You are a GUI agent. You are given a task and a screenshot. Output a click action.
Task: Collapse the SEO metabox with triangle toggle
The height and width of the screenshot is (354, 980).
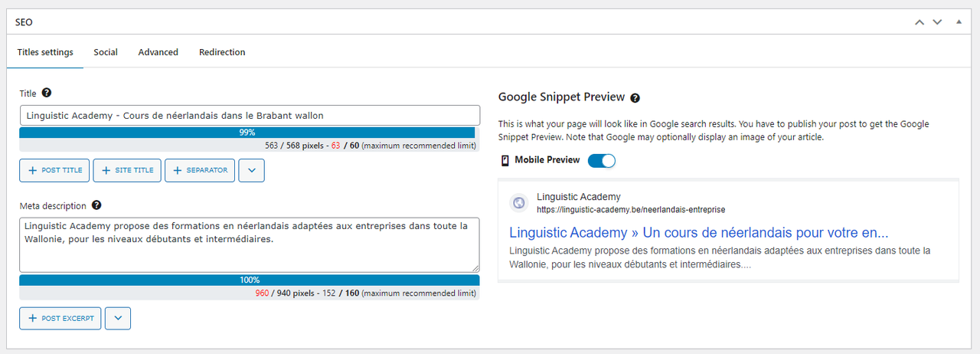pos(959,22)
